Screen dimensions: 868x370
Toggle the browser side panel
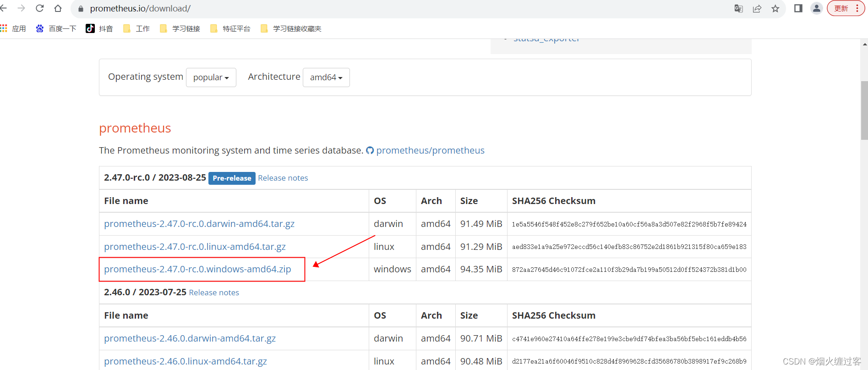(798, 8)
